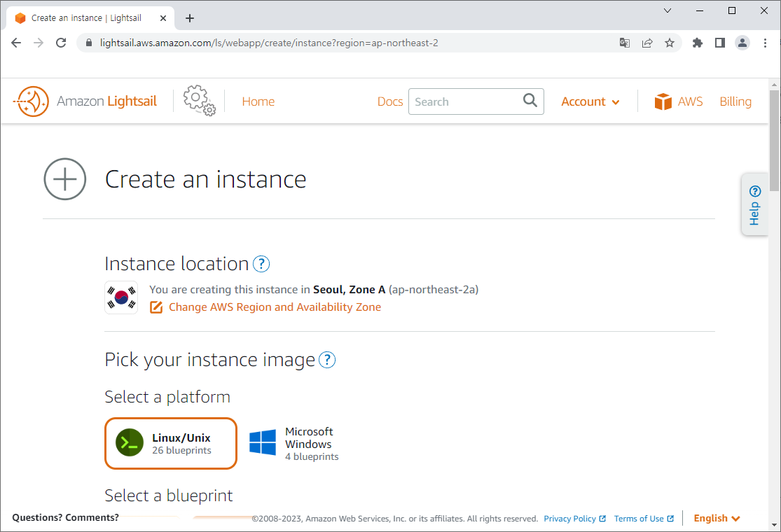Click the browser address bar URL
The height and width of the screenshot is (532, 781).
(x=269, y=43)
